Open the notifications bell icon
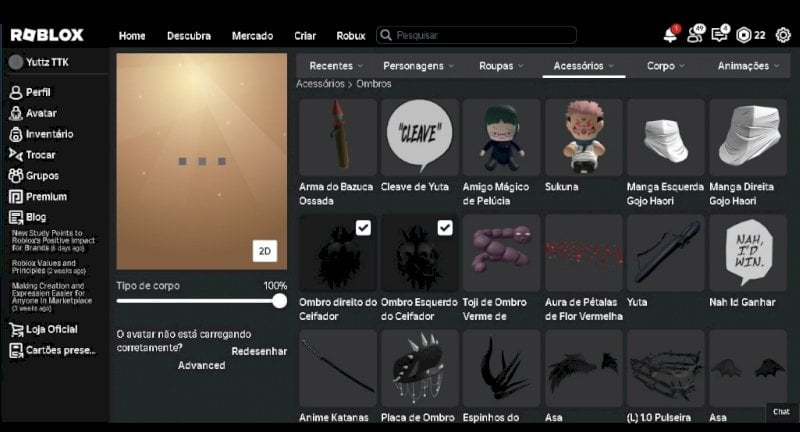800x432 pixels. [670, 35]
